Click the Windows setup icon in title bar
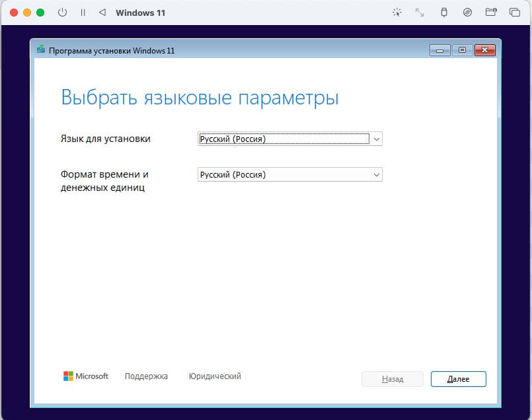This screenshot has width=532, height=420. [x=41, y=50]
